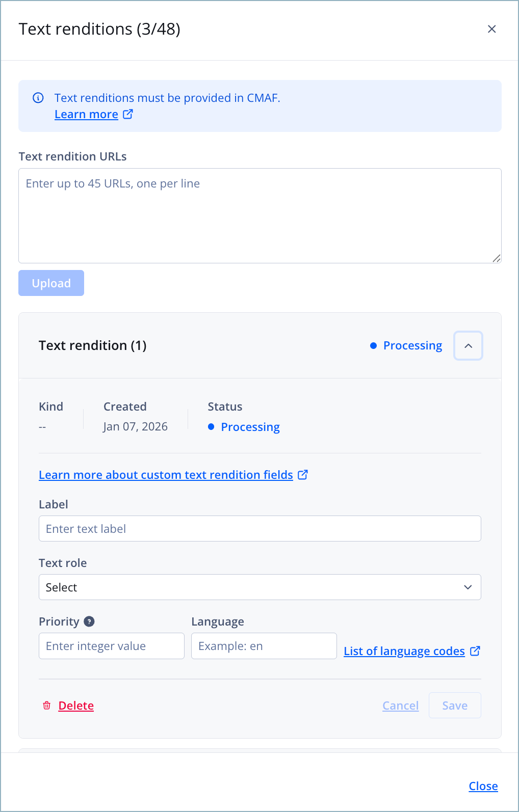Click the Language code input field

[x=264, y=646]
